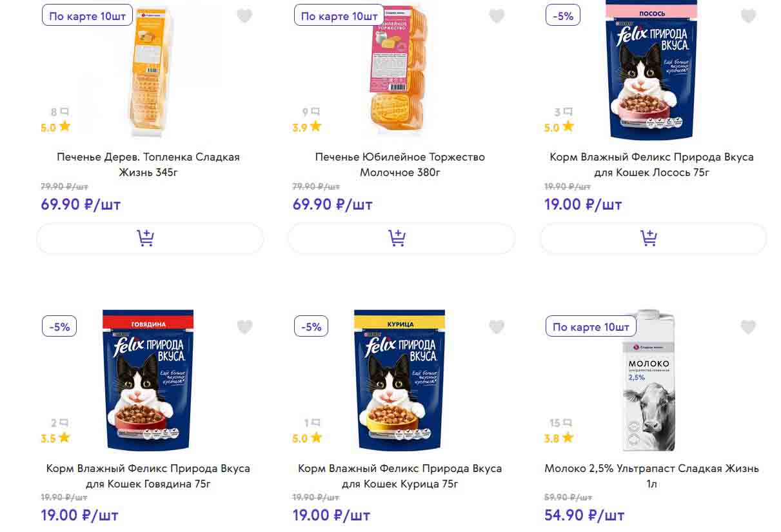Image resolution: width=781 pixels, height=532 pixels.
Task: Toggle favorite on Felix Лосось cat food
Action: coord(748,16)
